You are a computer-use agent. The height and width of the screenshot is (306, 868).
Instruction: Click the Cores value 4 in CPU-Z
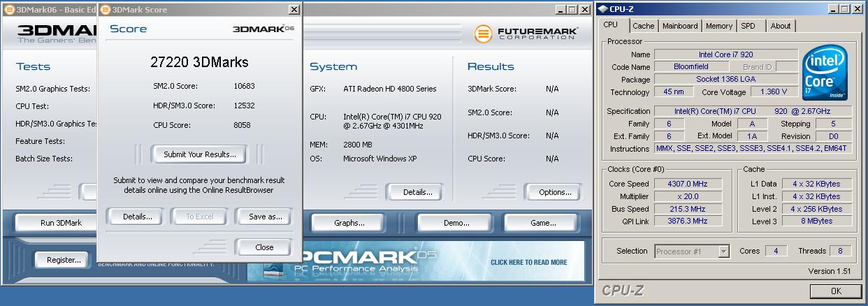point(776,251)
